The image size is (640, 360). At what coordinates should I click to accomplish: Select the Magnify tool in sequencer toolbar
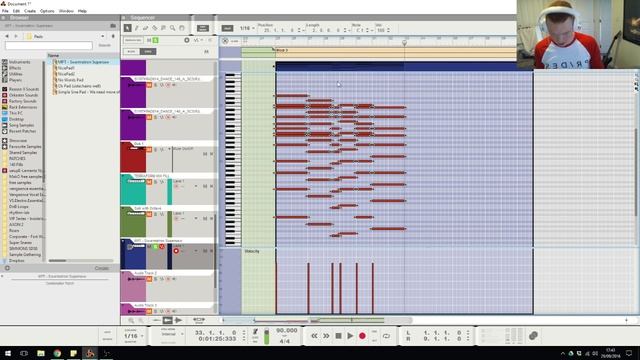click(x=173, y=28)
